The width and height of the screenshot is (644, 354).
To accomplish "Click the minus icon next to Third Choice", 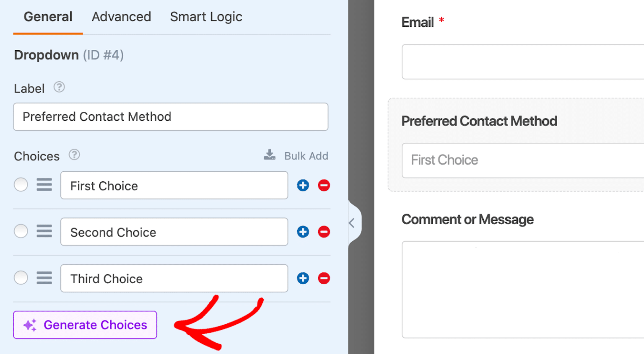I will pos(324,278).
